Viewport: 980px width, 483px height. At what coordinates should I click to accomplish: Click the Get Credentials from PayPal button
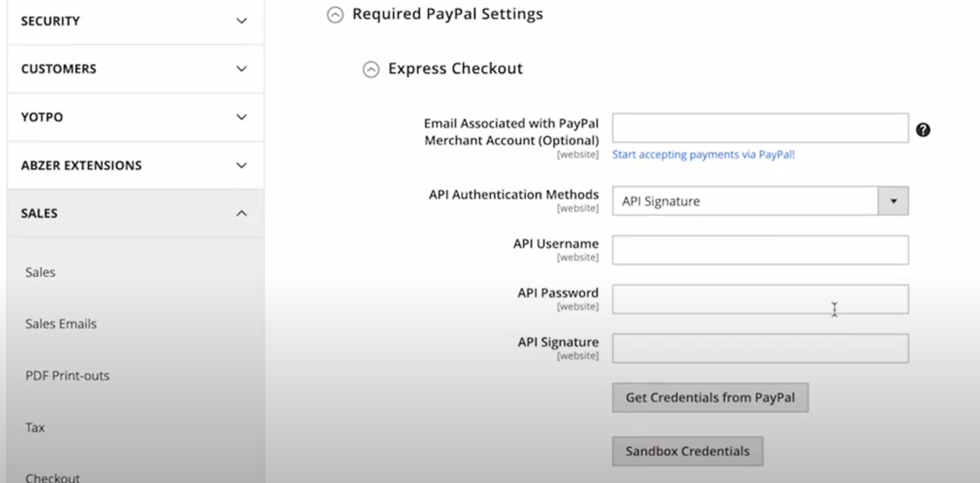[709, 397]
